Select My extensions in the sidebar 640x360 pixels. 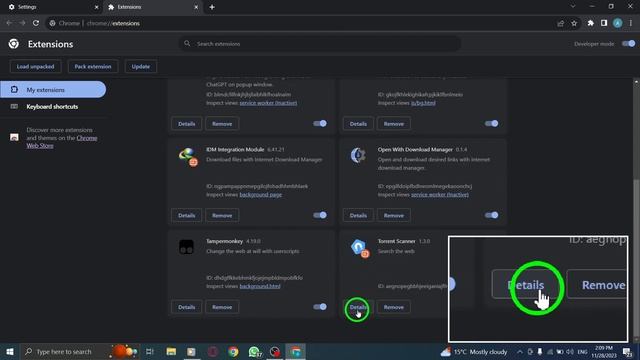53,89
